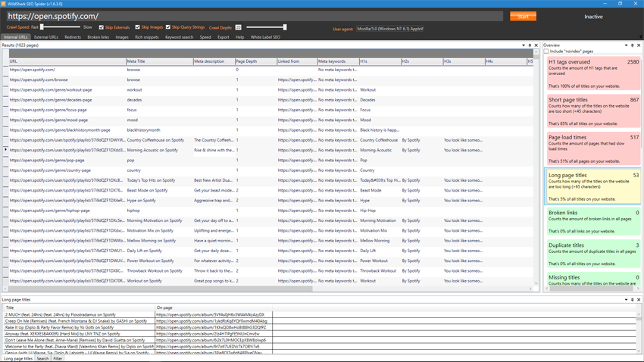
Task: Sort by Linked from column header
Action: click(x=297, y=61)
